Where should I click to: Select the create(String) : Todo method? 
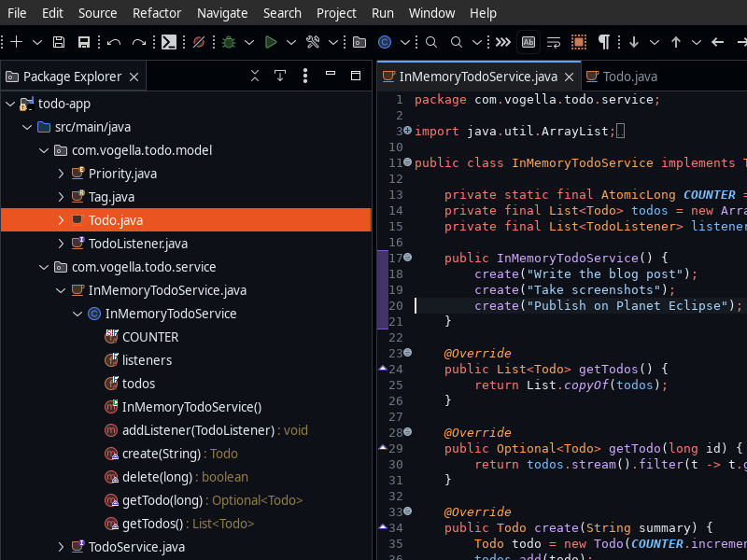tap(179, 454)
